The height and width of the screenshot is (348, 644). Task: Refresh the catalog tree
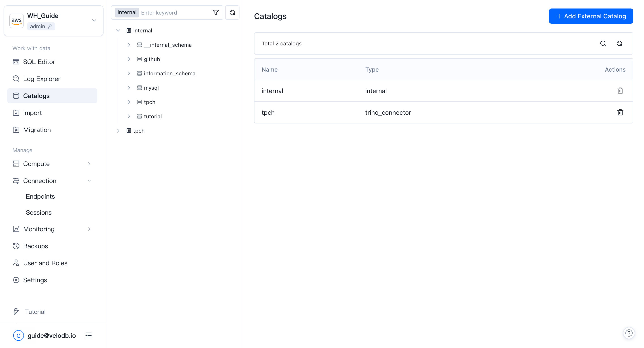232,13
